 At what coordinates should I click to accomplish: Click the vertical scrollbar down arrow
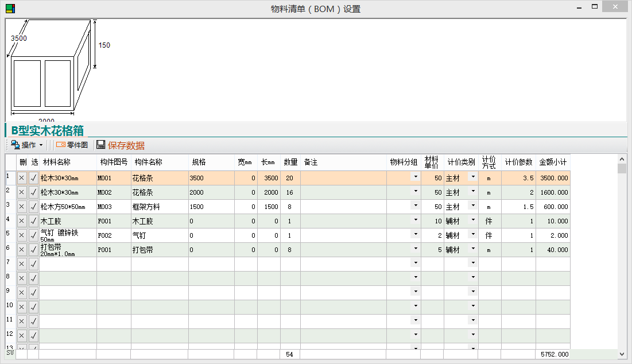622,355
